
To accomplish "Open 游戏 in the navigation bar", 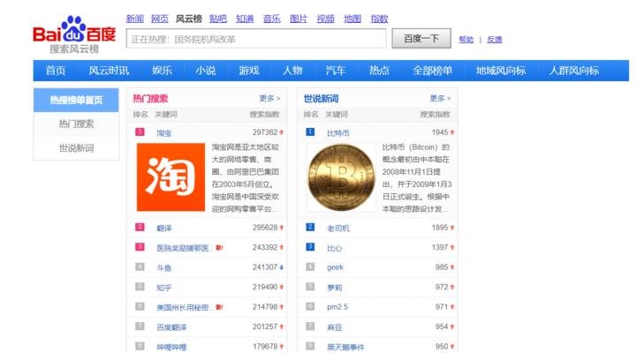I will pos(249,71).
